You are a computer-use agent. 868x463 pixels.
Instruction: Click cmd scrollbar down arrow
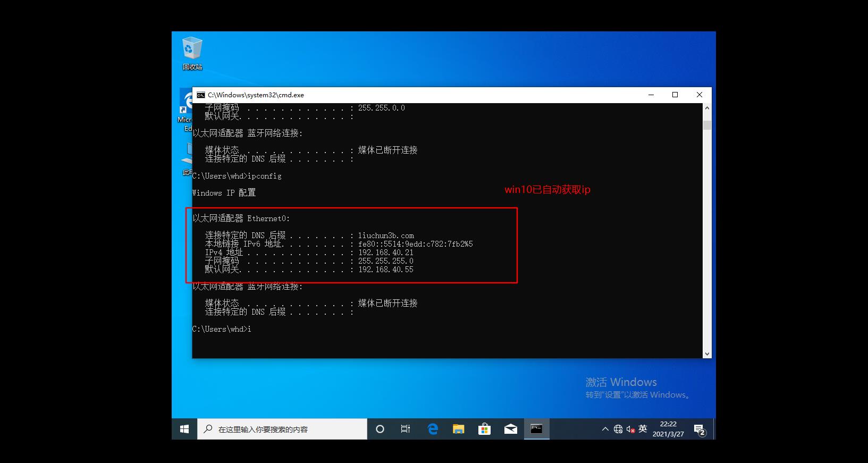pos(707,353)
